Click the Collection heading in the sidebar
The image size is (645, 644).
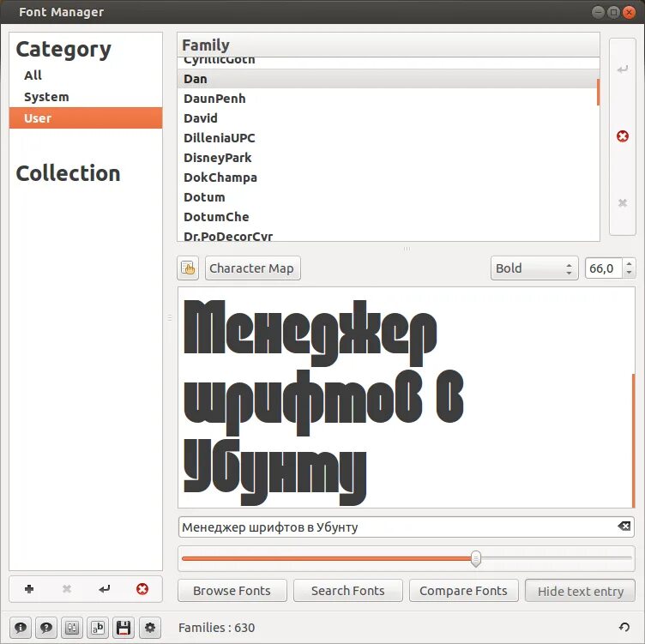coord(68,173)
